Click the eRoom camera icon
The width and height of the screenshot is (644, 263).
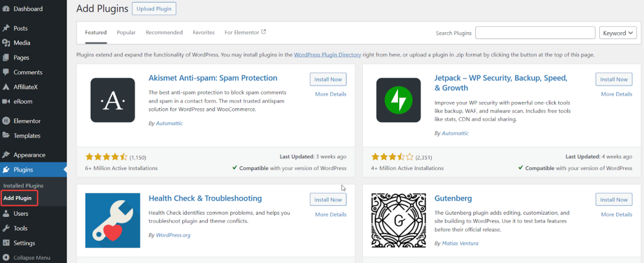click(x=6, y=101)
